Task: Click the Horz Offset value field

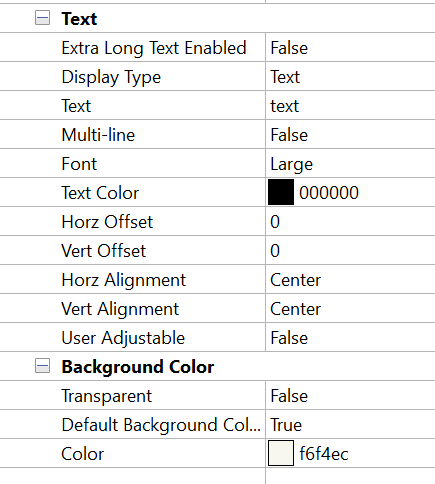Action: click(350, 221)
